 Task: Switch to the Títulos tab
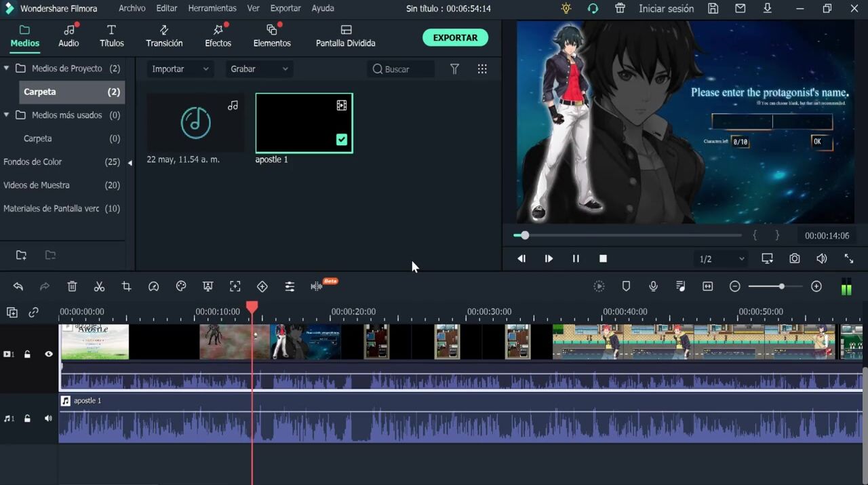pyautogui.click(x=112, y=36)
